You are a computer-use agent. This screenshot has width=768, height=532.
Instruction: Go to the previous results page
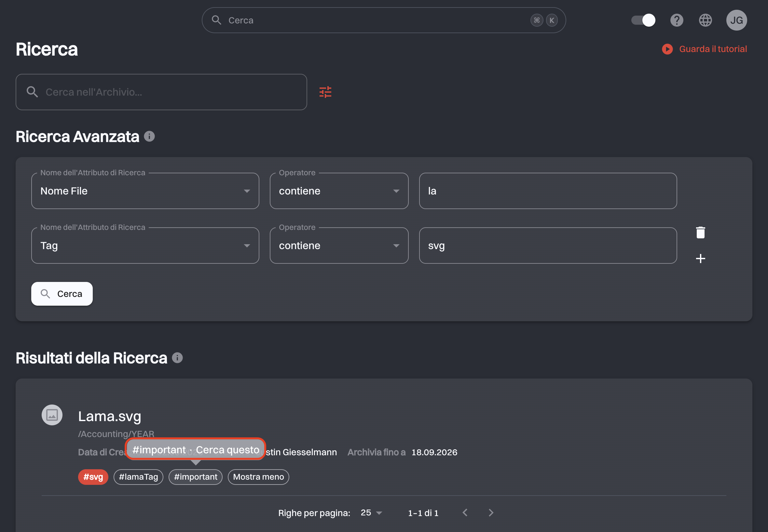coord(465,513)
